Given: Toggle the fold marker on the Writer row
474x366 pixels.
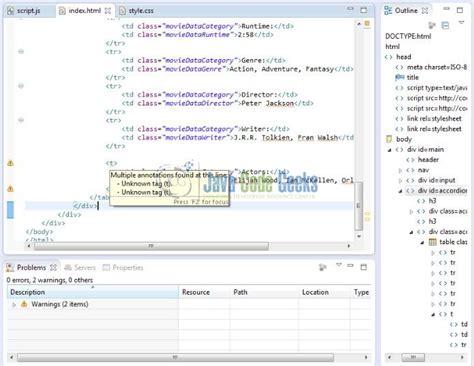Looking at the screenshot, I should 21,120.
